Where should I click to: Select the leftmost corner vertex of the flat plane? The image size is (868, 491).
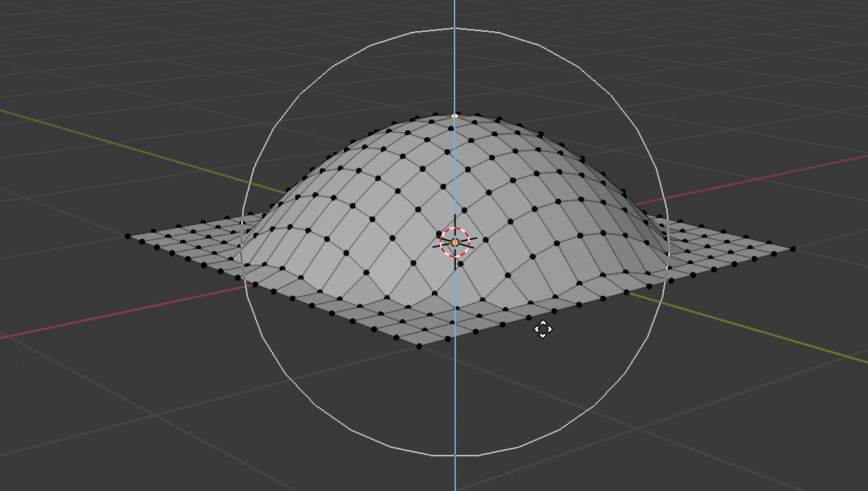126,235
